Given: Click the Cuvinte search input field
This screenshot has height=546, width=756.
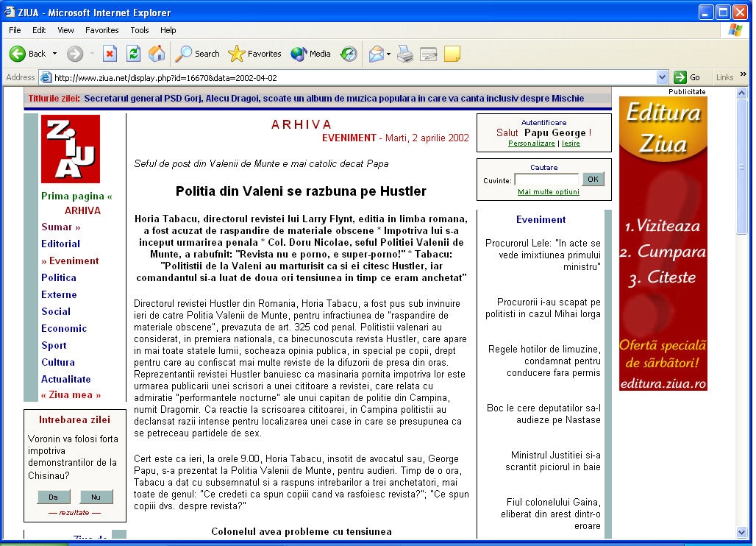Looking at the screenshot, I should pyautogui.click(x=546, y=180).
